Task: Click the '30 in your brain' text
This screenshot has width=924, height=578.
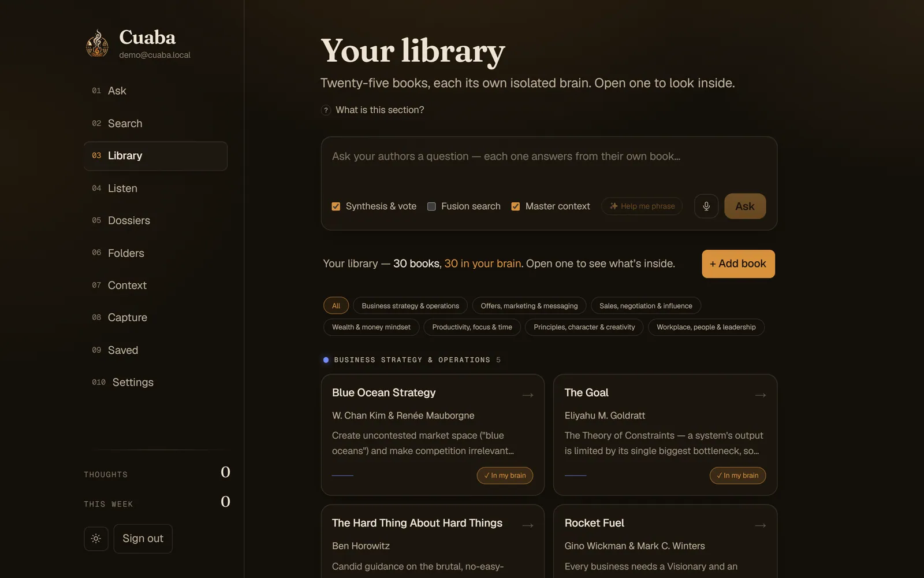Action: 483,264
